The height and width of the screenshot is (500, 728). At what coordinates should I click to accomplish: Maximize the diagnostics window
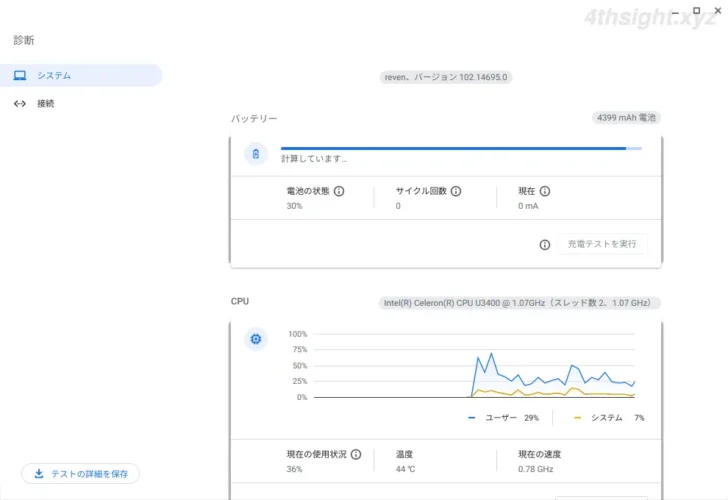696,10
